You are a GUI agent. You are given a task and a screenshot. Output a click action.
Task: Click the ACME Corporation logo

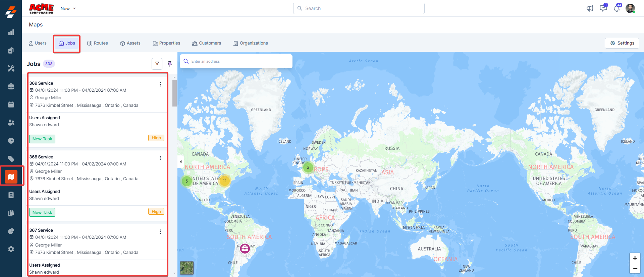41,8
